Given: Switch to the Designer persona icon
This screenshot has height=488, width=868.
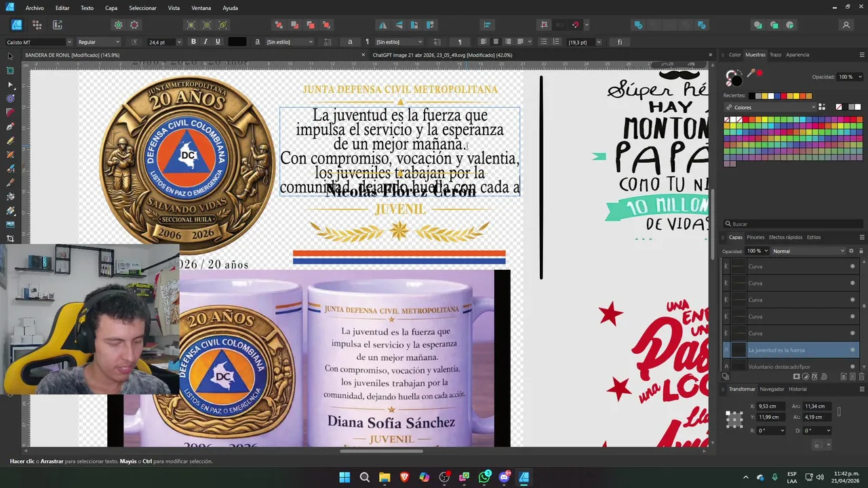Looking at the screenshot, I should click(x=16, y=25).
